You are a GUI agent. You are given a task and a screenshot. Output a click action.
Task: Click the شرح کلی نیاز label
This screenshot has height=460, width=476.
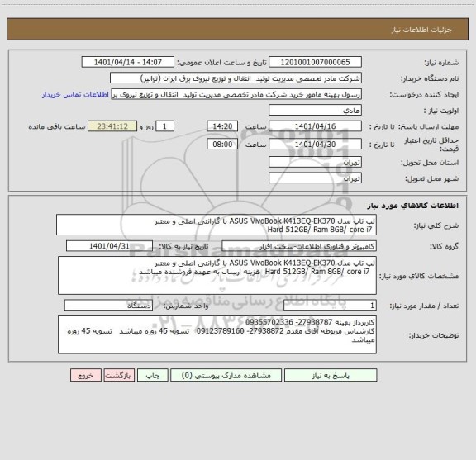point(436,225)
